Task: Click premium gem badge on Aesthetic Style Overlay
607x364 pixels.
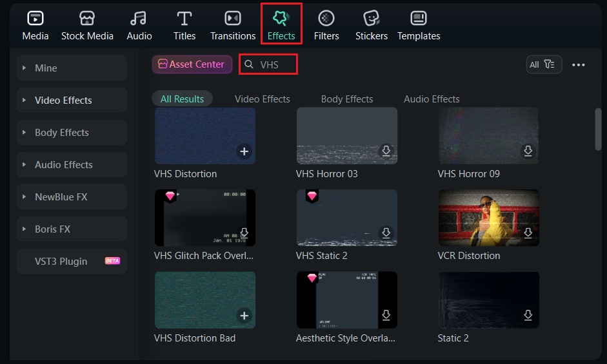Action: pos(312,278)
